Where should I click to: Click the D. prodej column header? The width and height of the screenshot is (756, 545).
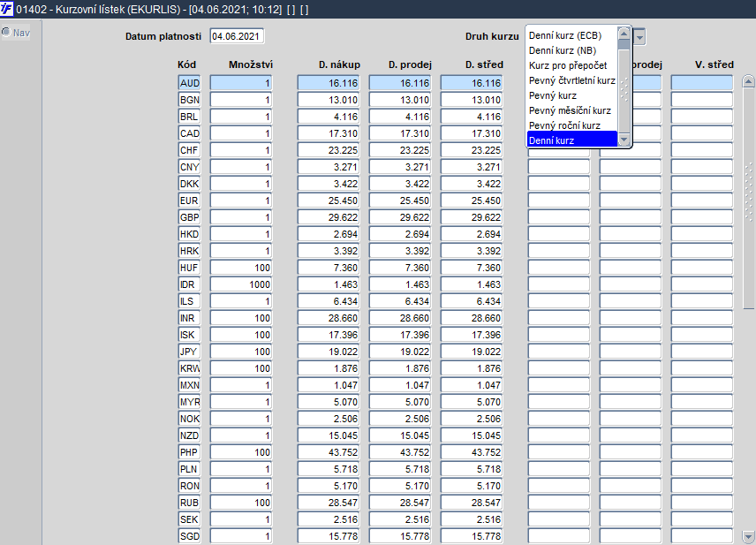pyautogui.click(x=410, y=64)
